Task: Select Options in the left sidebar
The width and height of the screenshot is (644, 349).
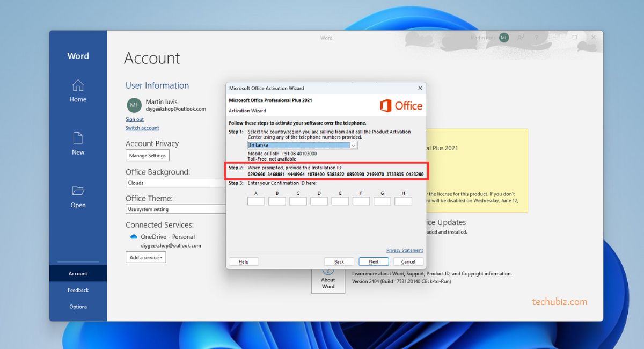Action: point(78,307)
